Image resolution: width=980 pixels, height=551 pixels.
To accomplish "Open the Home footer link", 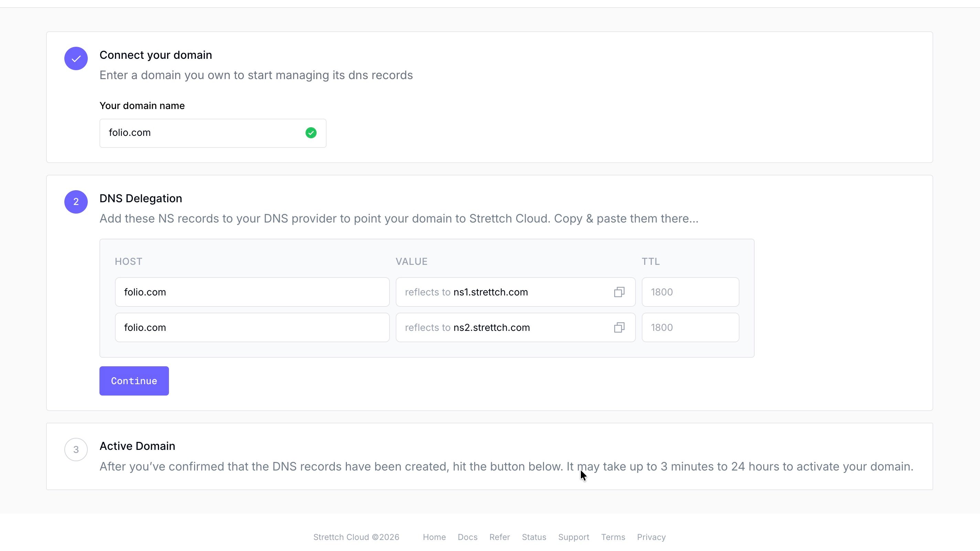I will (x=434, y=537).
